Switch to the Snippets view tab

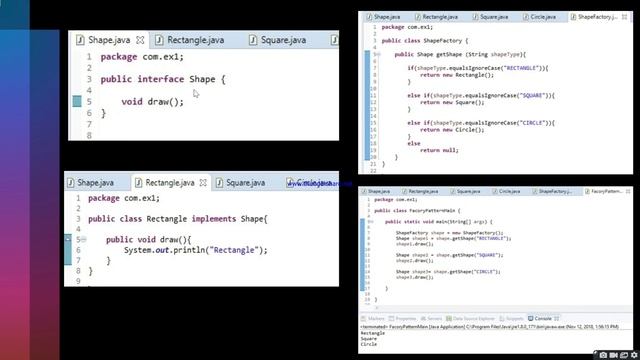click(x=512, y=318)
